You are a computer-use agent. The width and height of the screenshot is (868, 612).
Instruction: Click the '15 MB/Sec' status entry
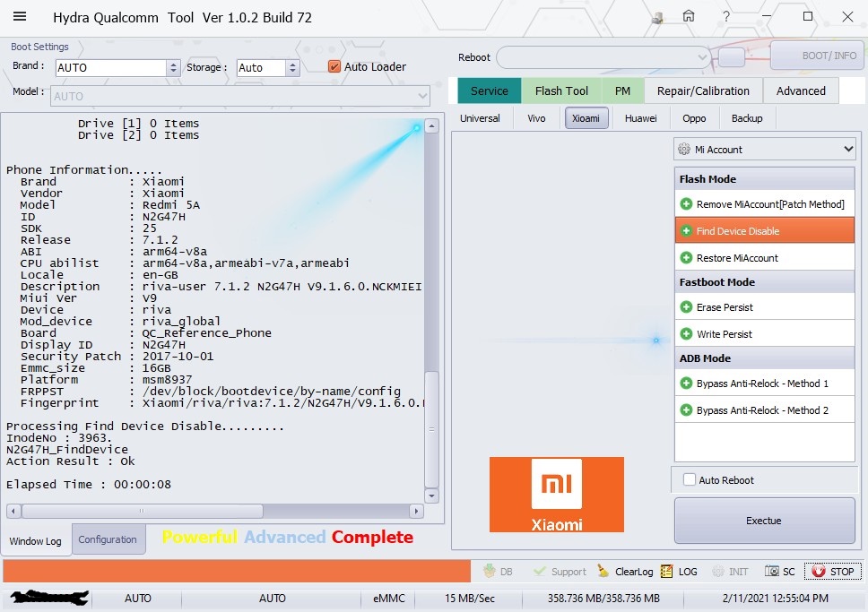click(470, 599)
